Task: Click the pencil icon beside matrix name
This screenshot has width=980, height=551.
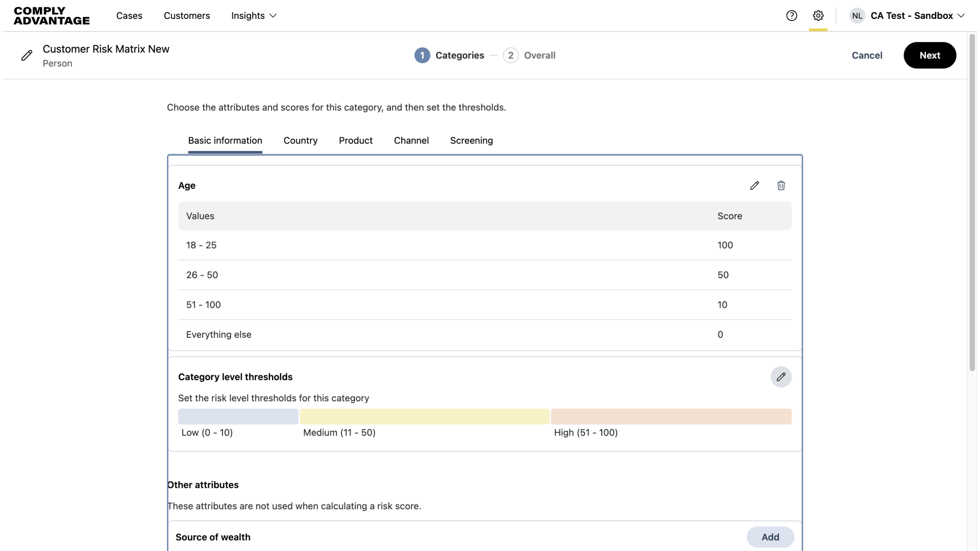Action: pyautogui.click(x=27, y=56)
